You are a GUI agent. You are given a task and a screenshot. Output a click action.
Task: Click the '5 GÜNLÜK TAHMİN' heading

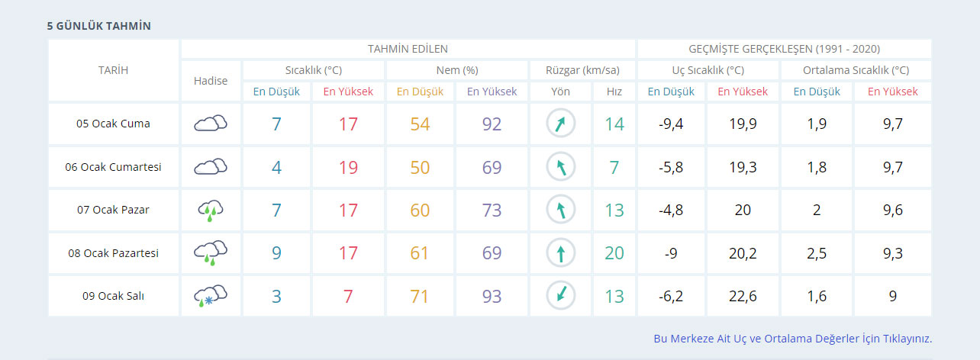click(x=99, y=26)
